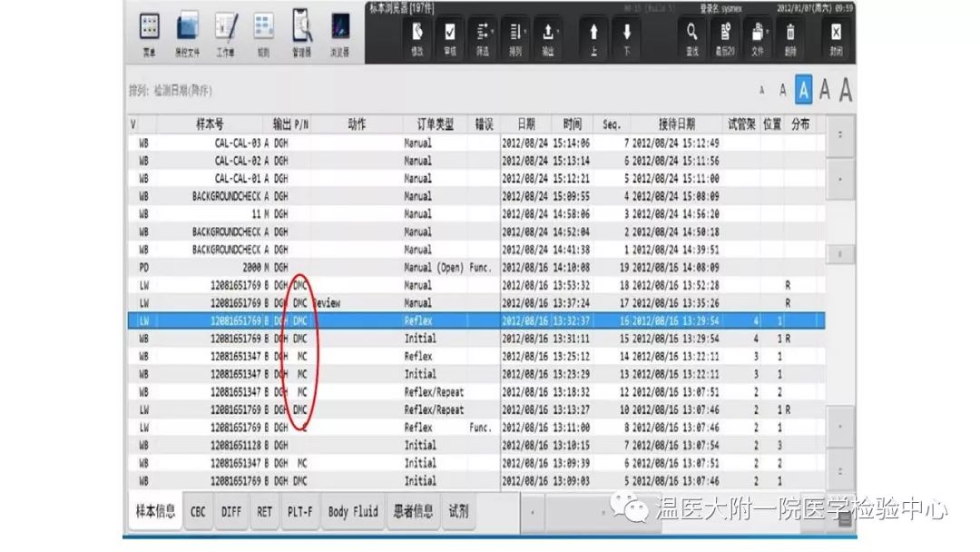Open the 排列 sort dropdown
980x552 pixels.
pos(515,39)
